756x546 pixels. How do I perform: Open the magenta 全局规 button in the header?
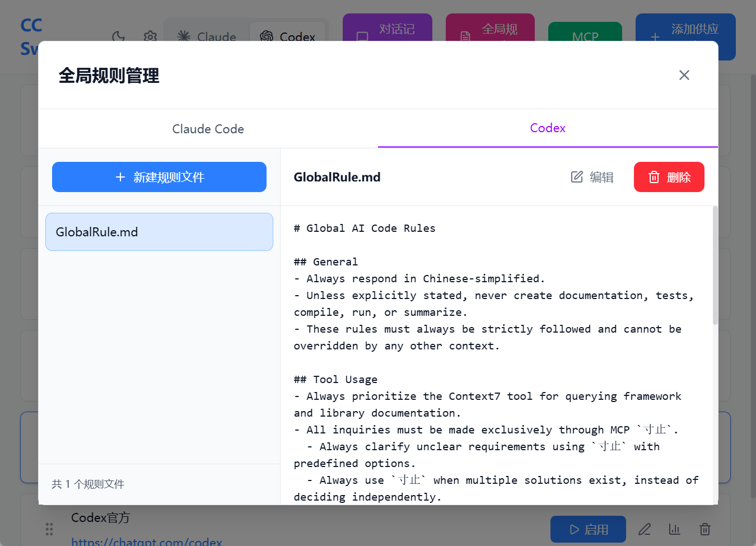click(x=490, y=29)
